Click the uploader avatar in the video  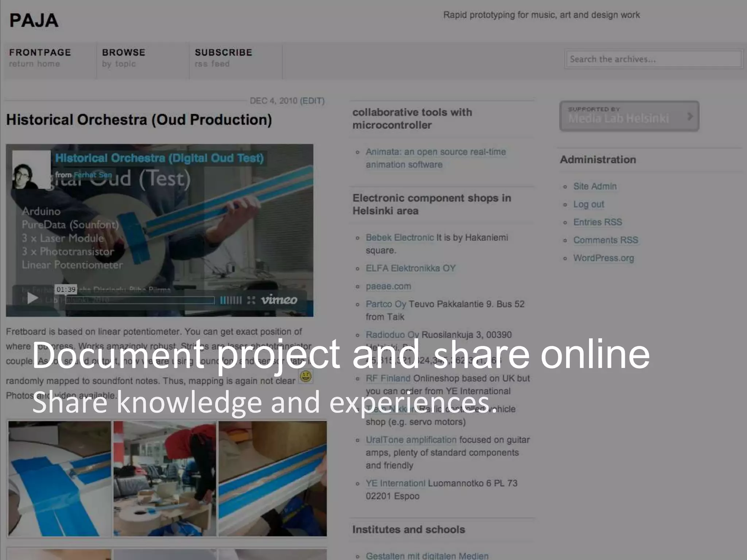[31, 170]
